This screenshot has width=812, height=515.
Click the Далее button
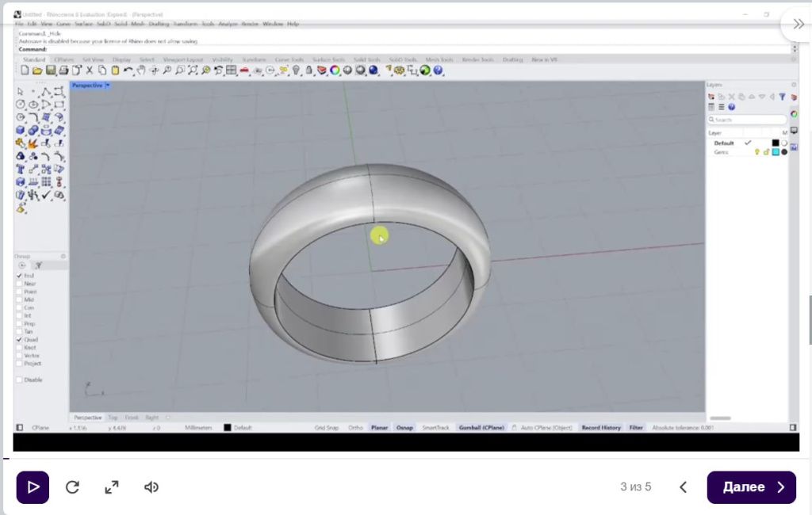point(751,487)
